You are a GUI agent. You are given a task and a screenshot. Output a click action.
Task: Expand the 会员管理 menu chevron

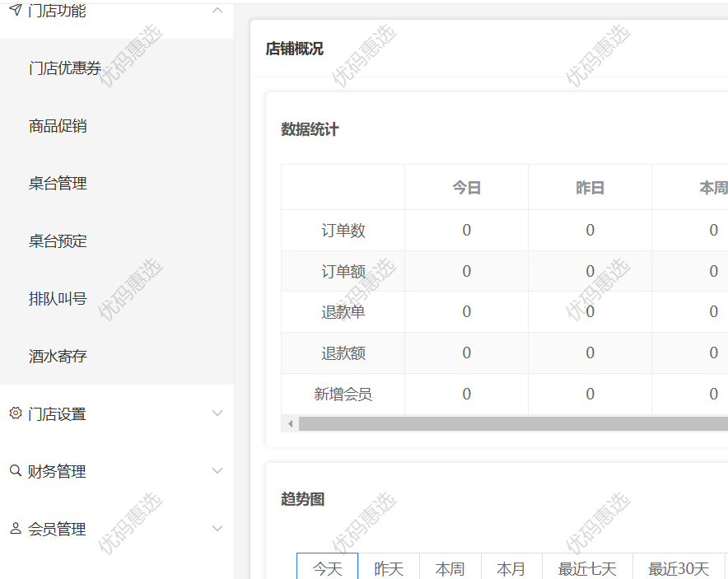(217, 529)
